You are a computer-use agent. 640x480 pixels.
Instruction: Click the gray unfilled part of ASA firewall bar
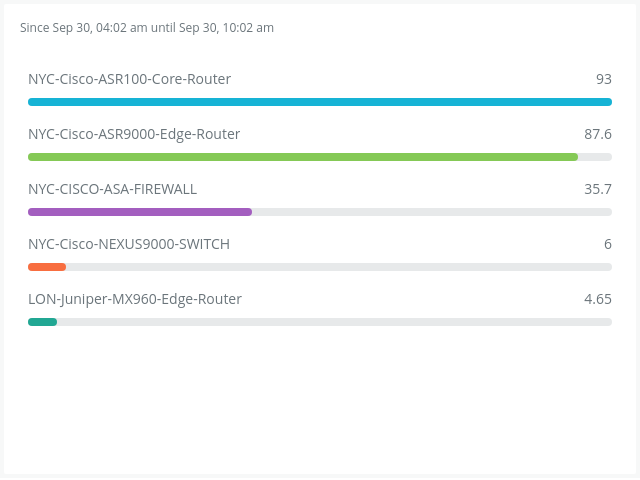[432, 212]
